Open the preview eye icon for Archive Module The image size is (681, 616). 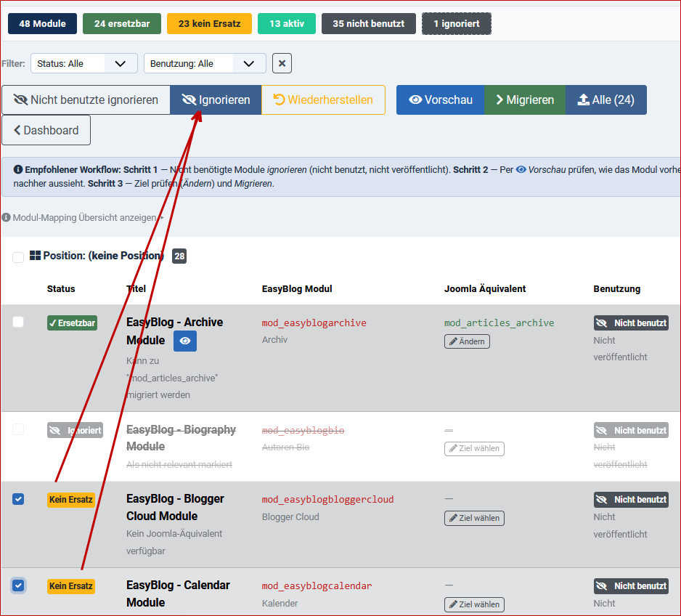click(x=184, y=341)
